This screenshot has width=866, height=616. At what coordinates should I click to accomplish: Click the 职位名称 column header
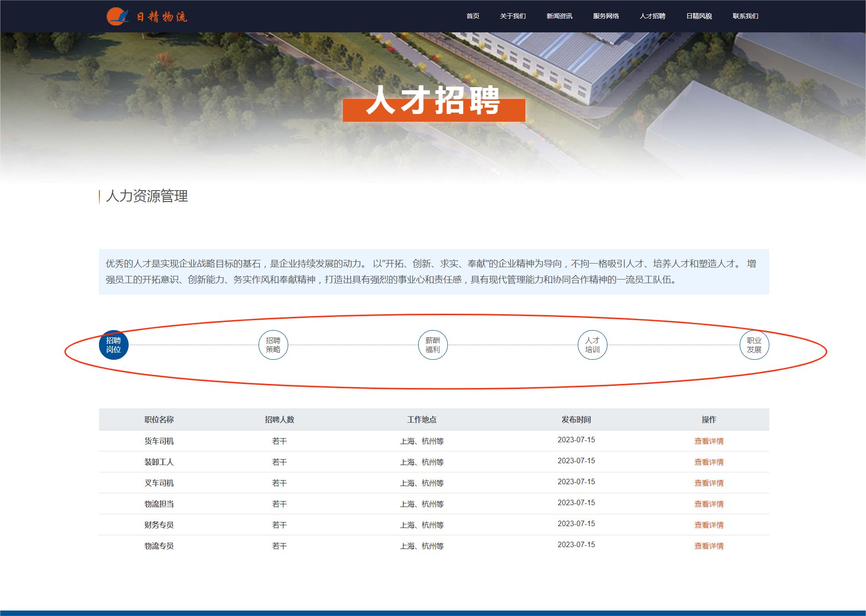tap(159, 419)
